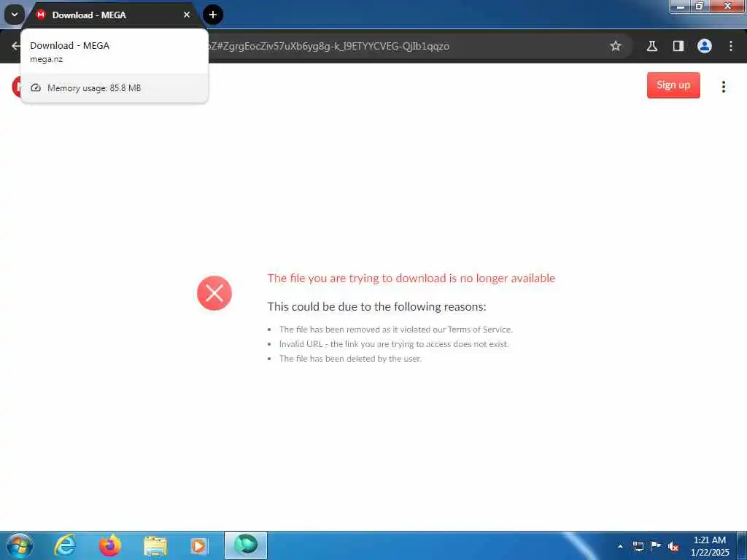Click the red X error icon
This screenshot has height=560, width=747.
click(214, 293)
